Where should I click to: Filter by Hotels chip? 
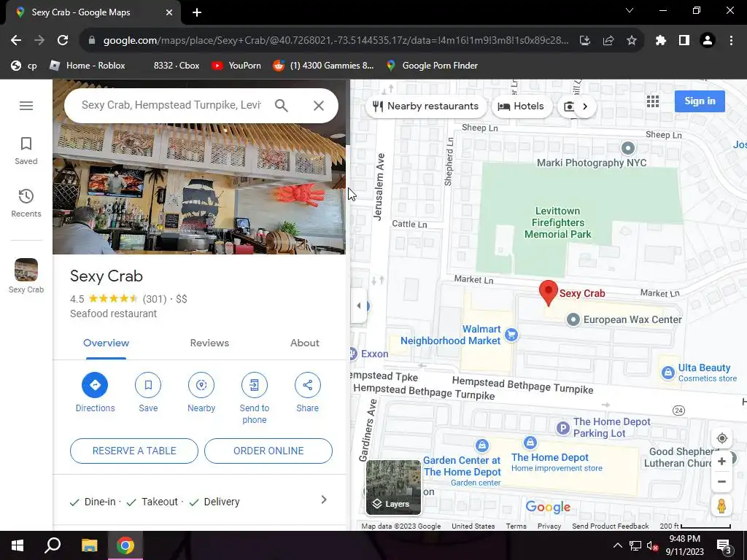(521, 106)
